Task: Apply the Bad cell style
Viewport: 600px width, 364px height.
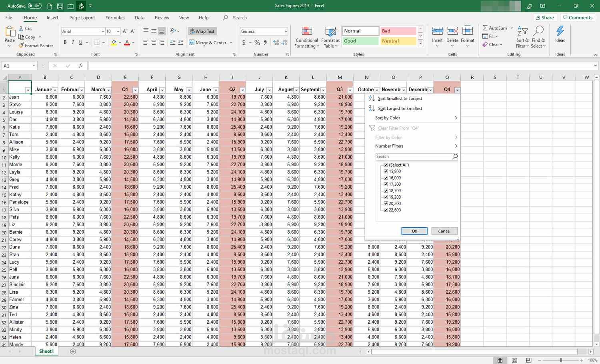Action: 398,31
